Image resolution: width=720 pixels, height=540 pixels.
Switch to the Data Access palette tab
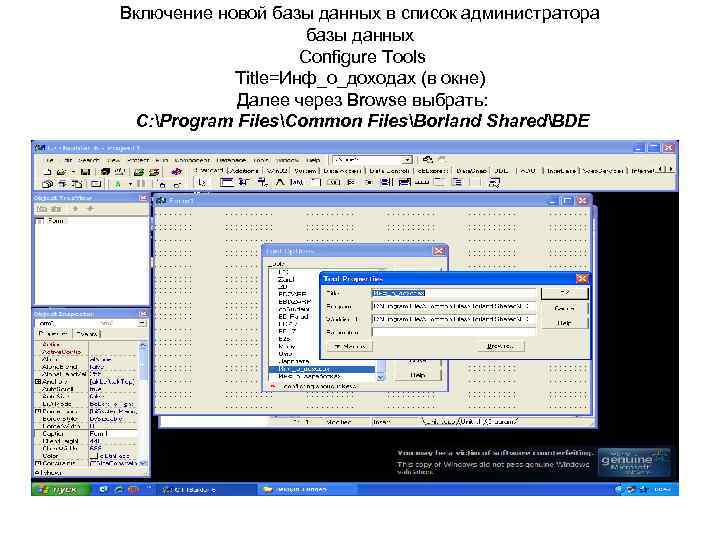click(342, 170)
